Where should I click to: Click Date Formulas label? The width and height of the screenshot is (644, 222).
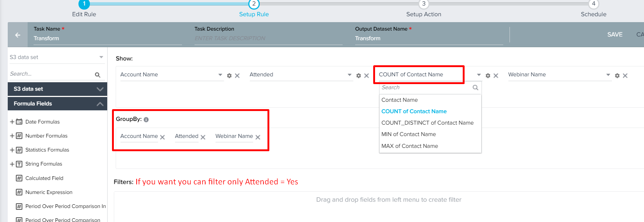42,122
